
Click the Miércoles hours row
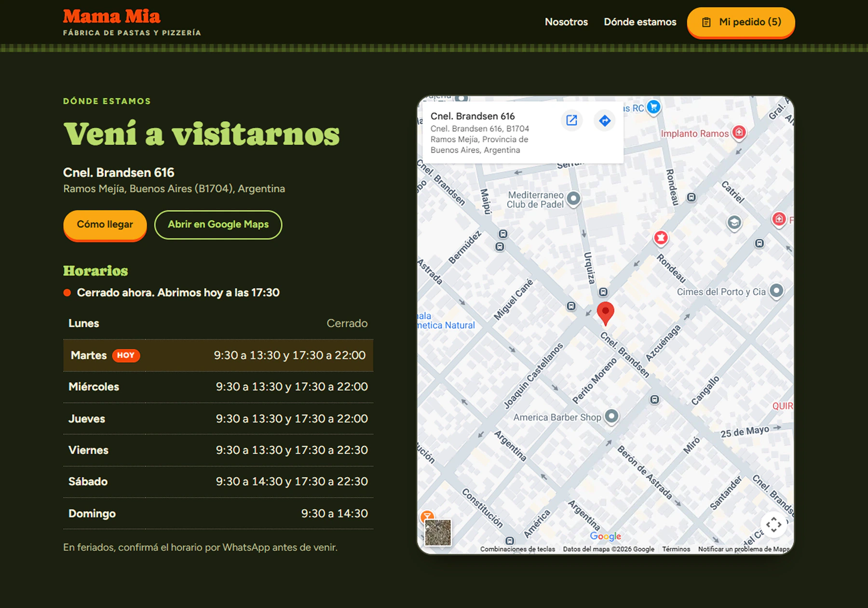(x=218, y=387)
